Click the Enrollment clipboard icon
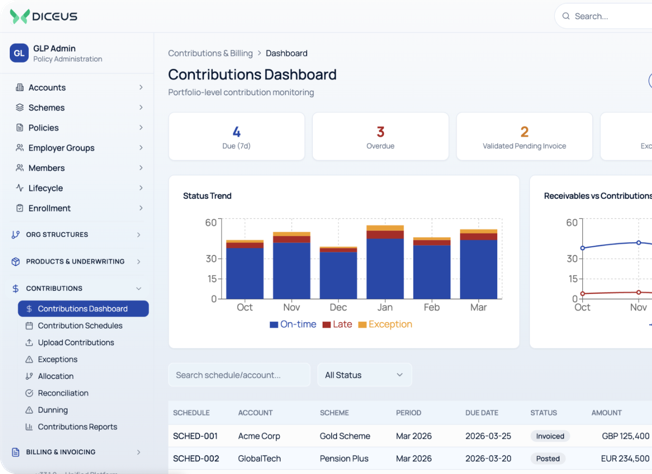 pos(20,208)
